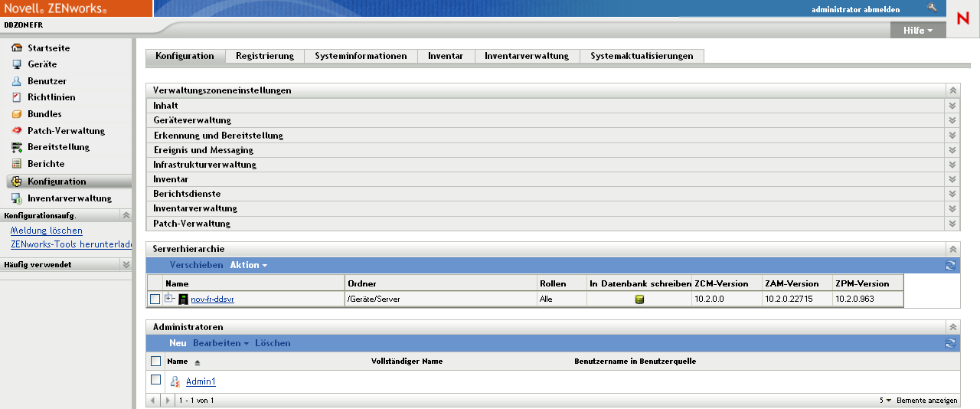The width and height of the screenshot is (980, 409).
Task: Collapse the Konfigurationsaufg. sidebar panel
Action: [x=126, y=216]
